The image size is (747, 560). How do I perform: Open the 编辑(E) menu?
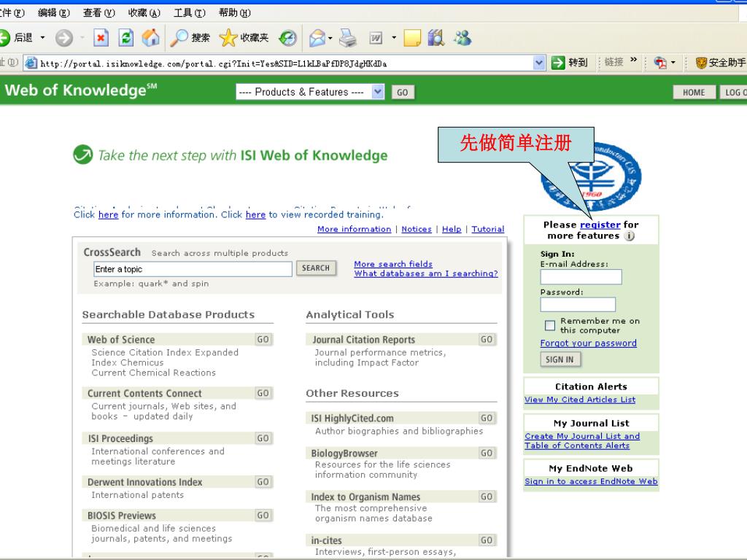(53, 13)
